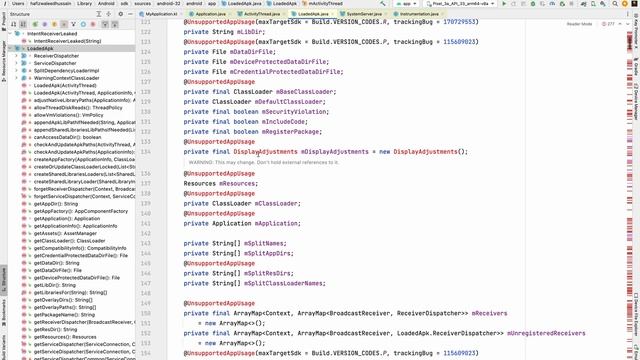Screen dimensions: 640x360
Task: Click the mResources field in code
Action: [x=237, y=184]
